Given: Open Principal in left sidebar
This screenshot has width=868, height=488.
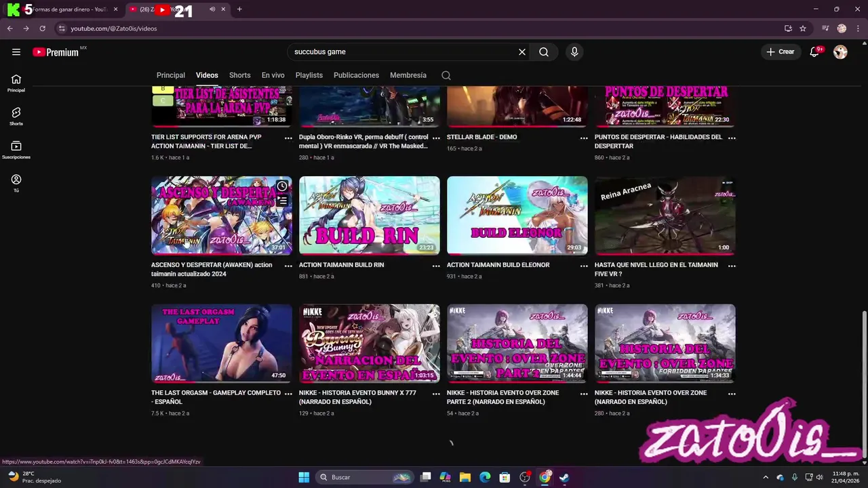Looking at the screenshot, I should (x=16, y=83).
